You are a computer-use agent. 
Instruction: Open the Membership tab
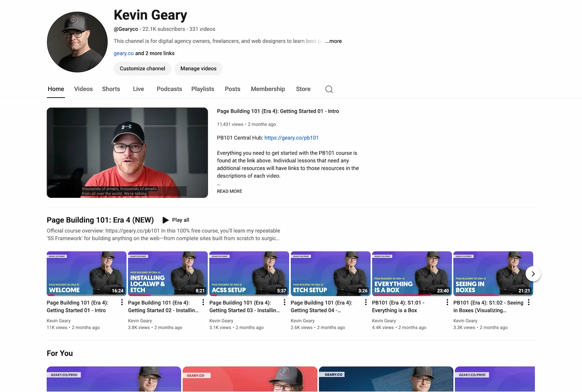click(268, 89)
